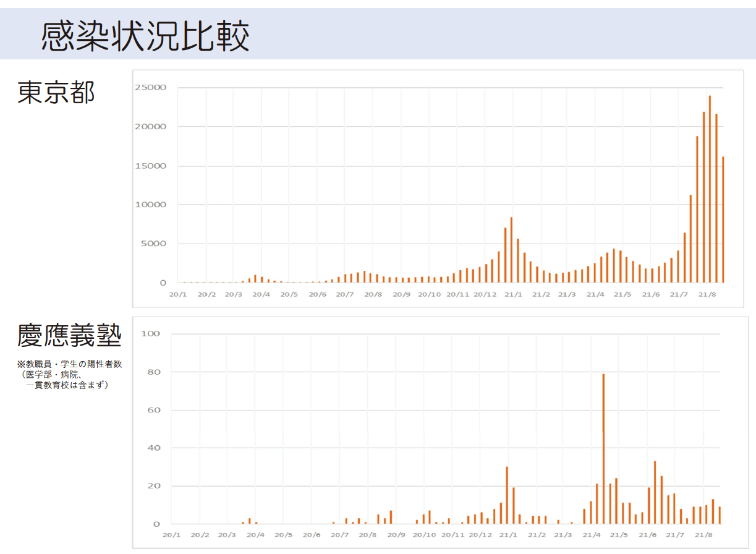The width and height of the screenshot is (756, 554).
Task: Click the 80 y-axis label in Keio chart
Action: pos(154,372)
